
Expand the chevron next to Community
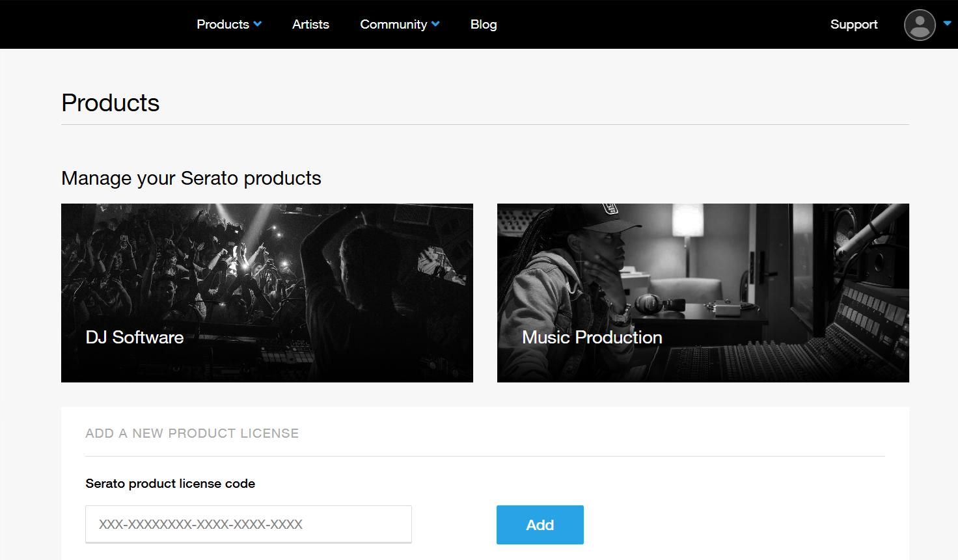(x=435, y=24)
